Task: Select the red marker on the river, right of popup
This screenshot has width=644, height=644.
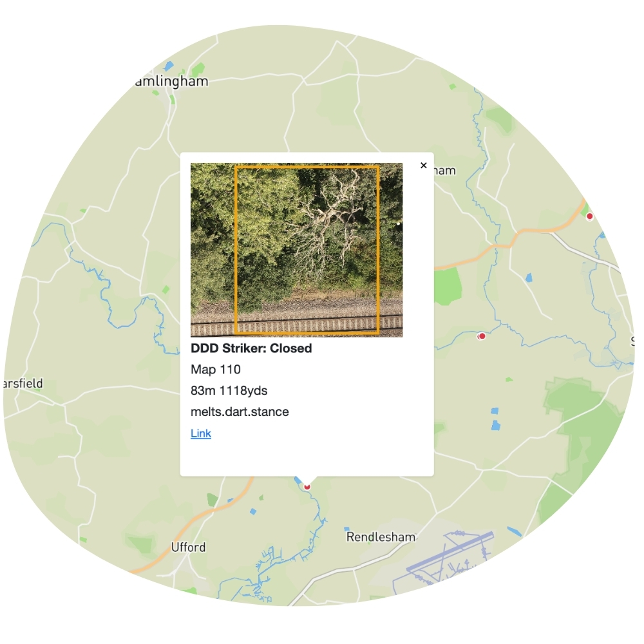Action: [x=481, y=336]
